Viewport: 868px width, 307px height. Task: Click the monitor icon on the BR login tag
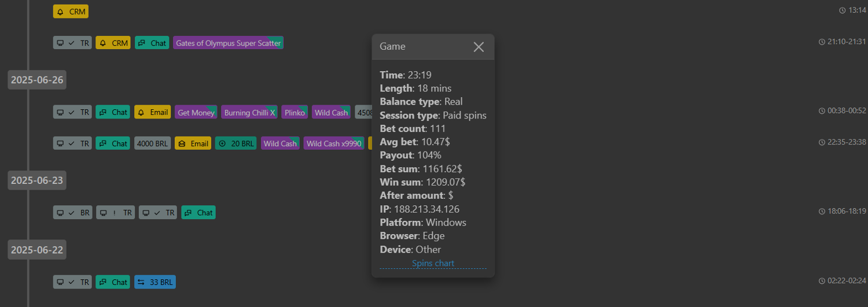tap(60, 213)
